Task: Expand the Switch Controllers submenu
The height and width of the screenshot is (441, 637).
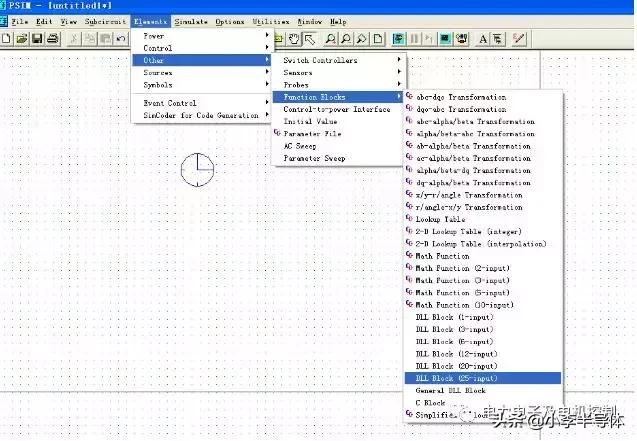Action: coord(338,60)
